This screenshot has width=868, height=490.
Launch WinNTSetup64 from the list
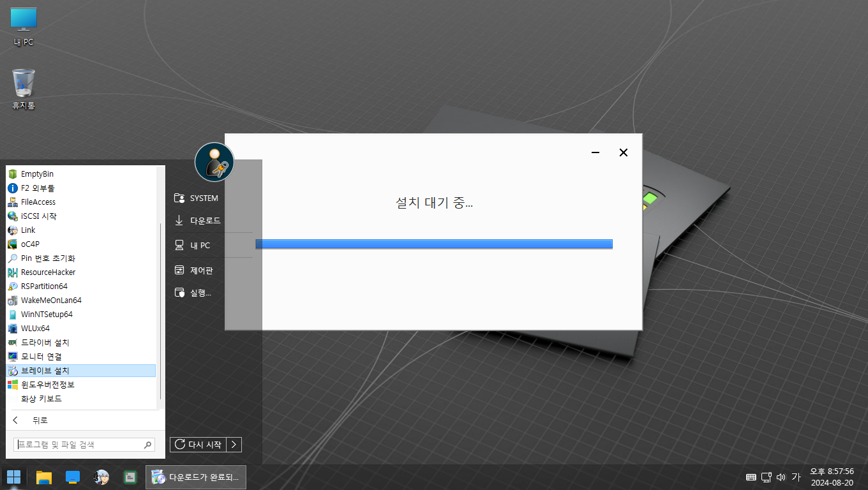coord(81,314)
